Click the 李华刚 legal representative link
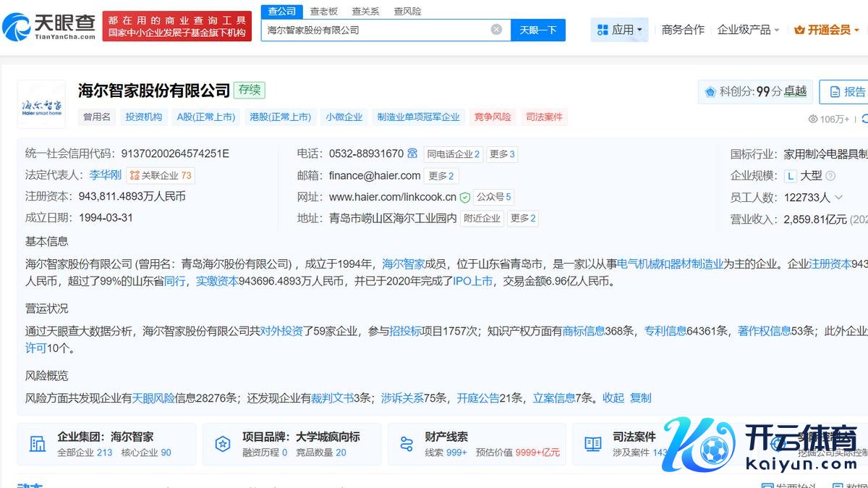 [x=105, y=175]
